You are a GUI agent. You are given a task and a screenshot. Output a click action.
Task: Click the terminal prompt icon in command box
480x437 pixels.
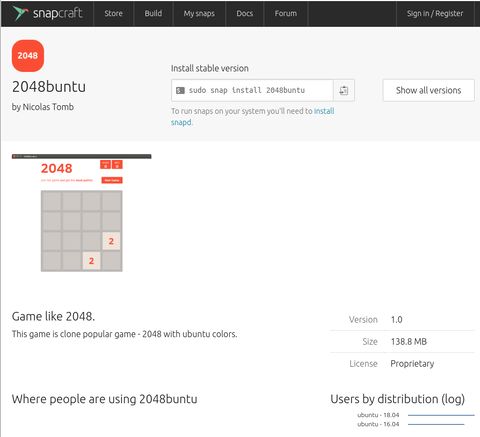pyautogui.click(x=180, y=90)
